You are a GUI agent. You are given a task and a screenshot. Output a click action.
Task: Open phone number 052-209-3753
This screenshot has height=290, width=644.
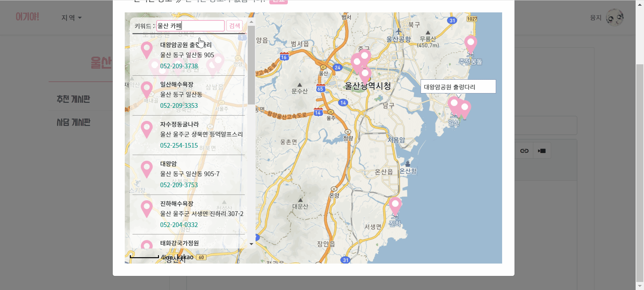tap(179, 185)
